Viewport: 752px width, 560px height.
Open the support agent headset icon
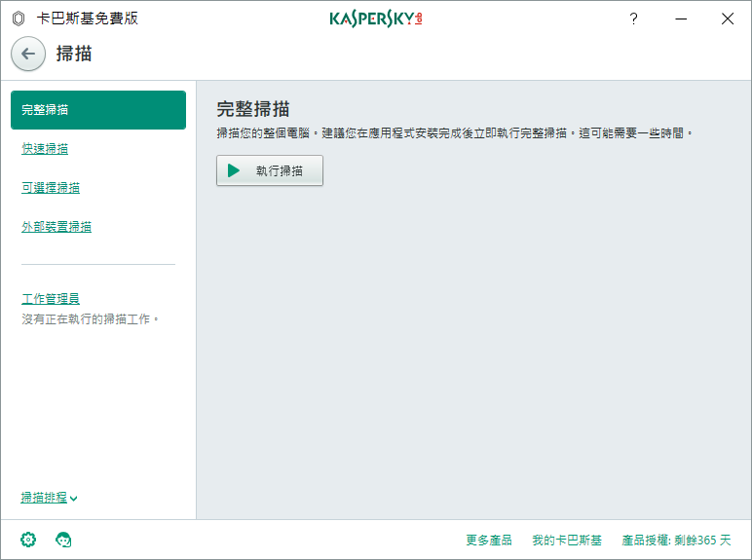tap(64, 540)
